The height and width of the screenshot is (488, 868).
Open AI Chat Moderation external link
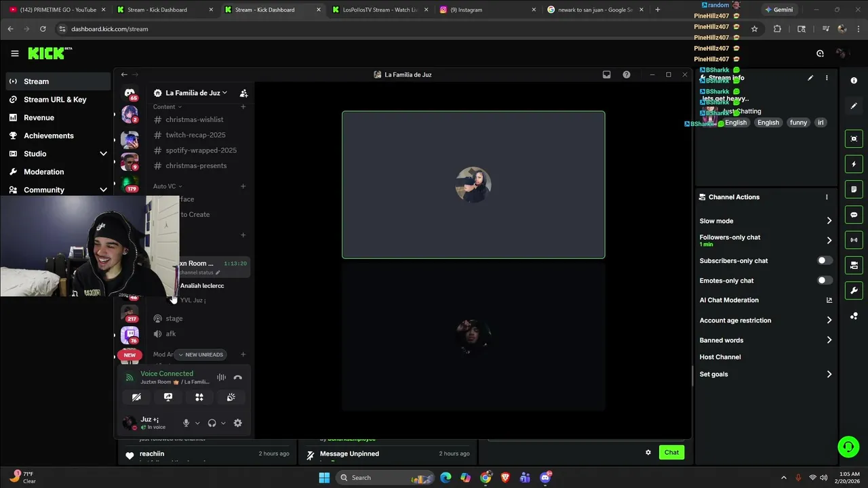click(829, 300)
